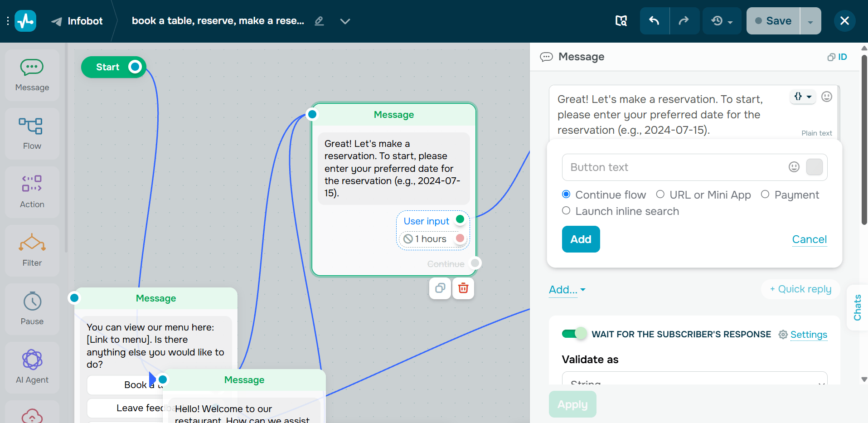This screenshot has width=868, height=423.
Task: Open version history dropdown
Action: coord(722,21)
